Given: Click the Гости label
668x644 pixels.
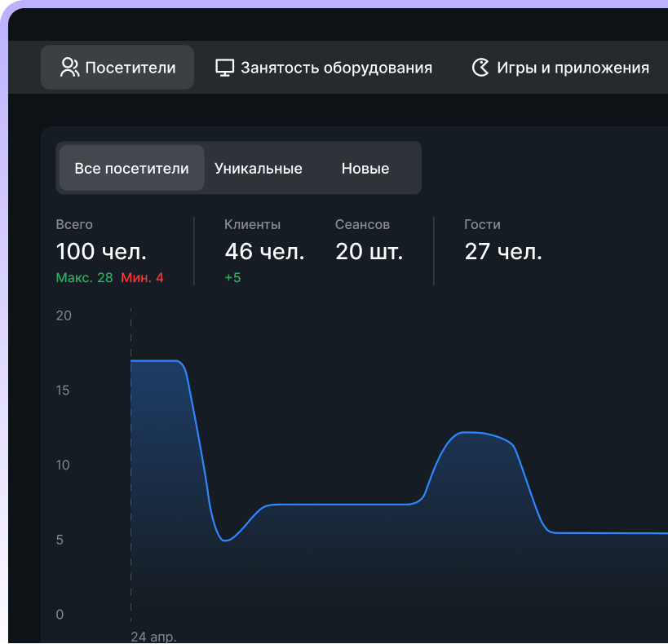Looking at the screenshot, I should pos(482,224).
